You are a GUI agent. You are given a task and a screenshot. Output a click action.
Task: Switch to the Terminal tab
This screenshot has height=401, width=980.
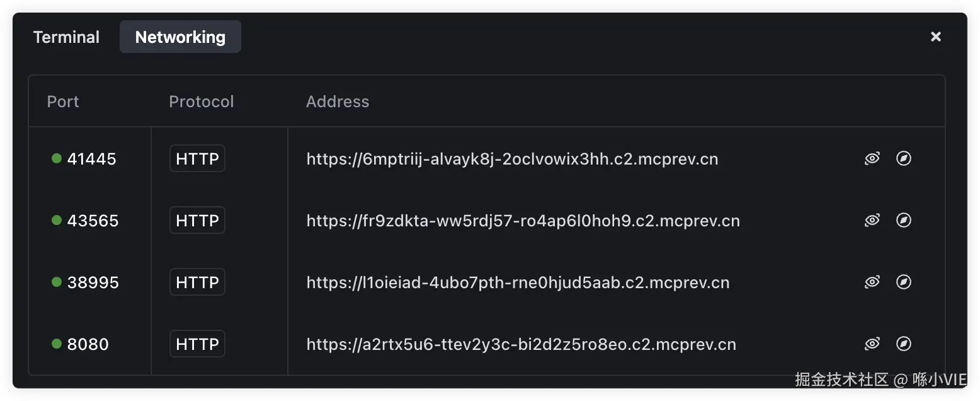pyautogui.click(x=66, y=37)
